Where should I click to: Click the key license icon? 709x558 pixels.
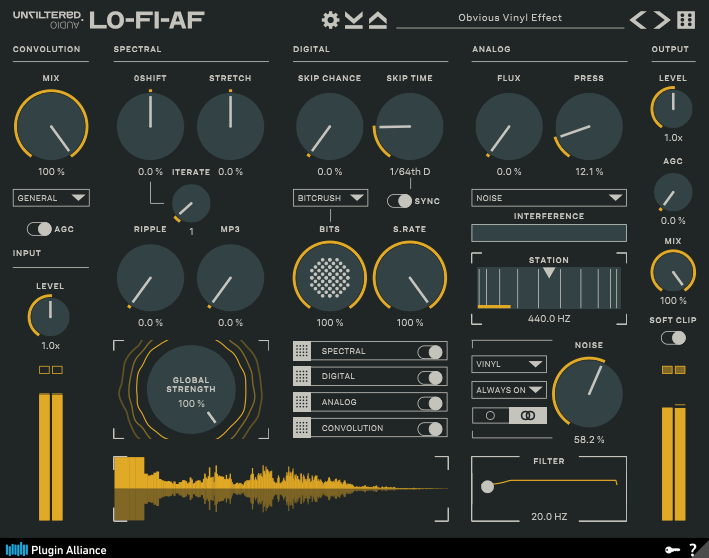click(672, 549)
